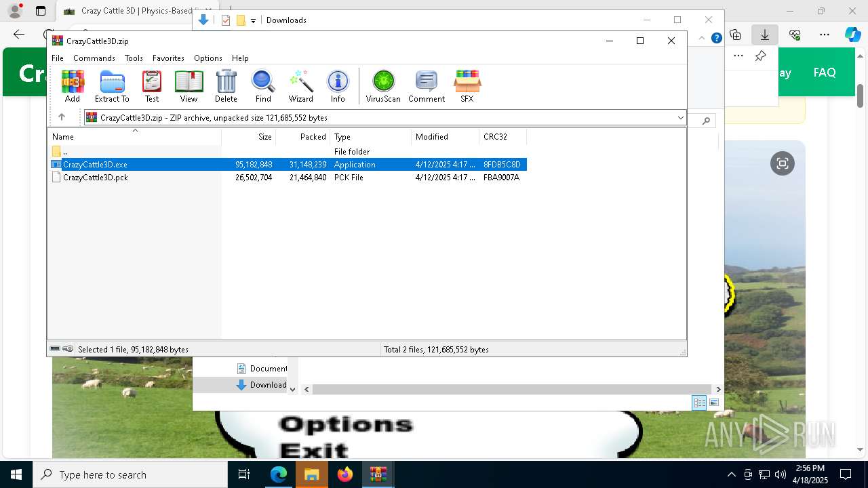Open Edge Copilot icon
The image size is (868, 488).
click(852, 35)
